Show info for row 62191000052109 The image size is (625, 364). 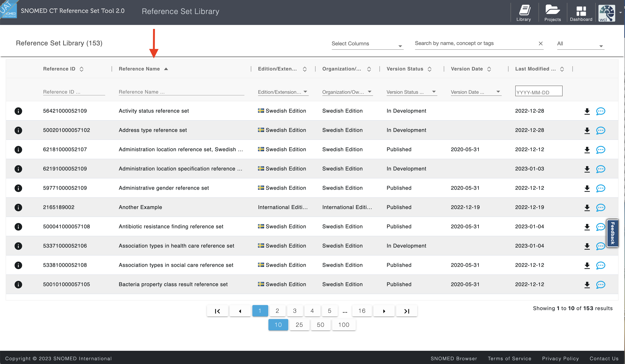point(18,169)
